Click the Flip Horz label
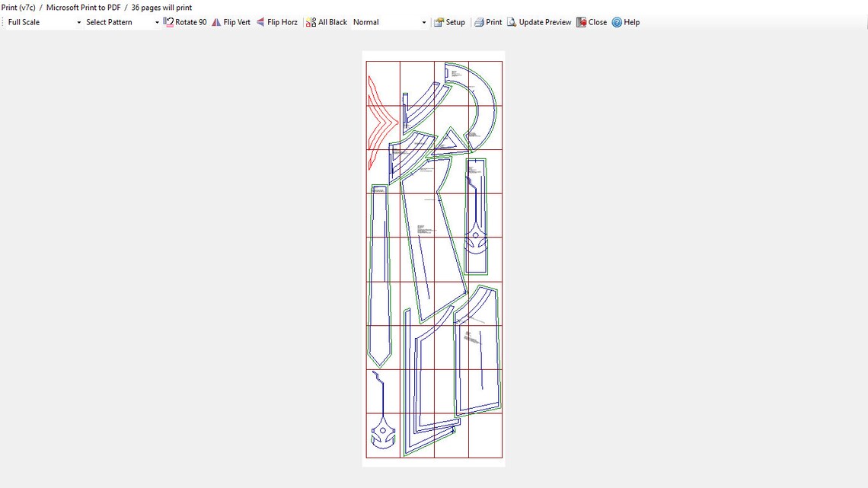Image resolution: width=868 pixels, height=488 pixels. (282, 22)
